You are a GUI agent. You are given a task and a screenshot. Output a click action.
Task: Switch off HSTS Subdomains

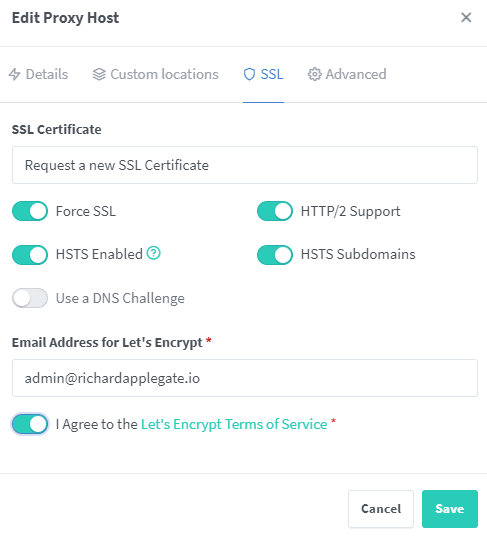tap(275, 255)
